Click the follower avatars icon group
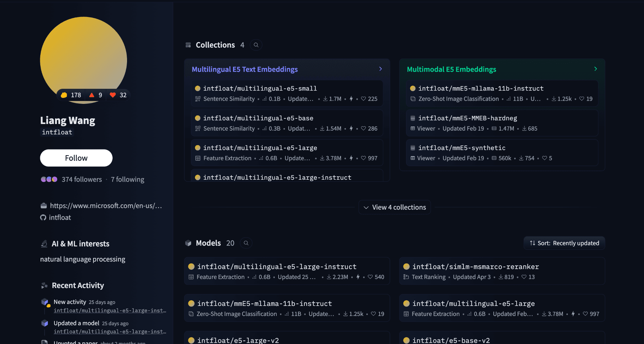Viewport: 644px width, 344px height. pyautogui.click(x=49, y=179)
